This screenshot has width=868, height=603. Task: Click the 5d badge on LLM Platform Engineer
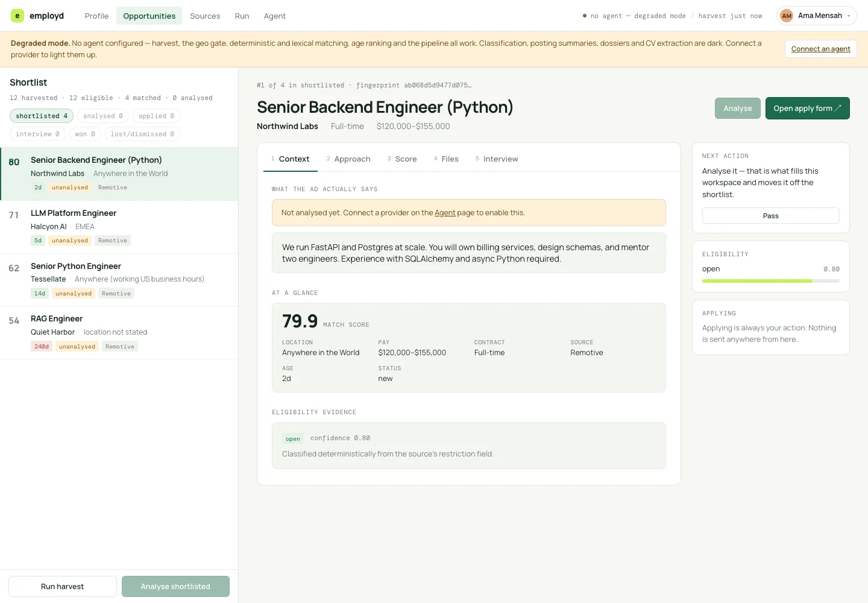pos(38,241)
